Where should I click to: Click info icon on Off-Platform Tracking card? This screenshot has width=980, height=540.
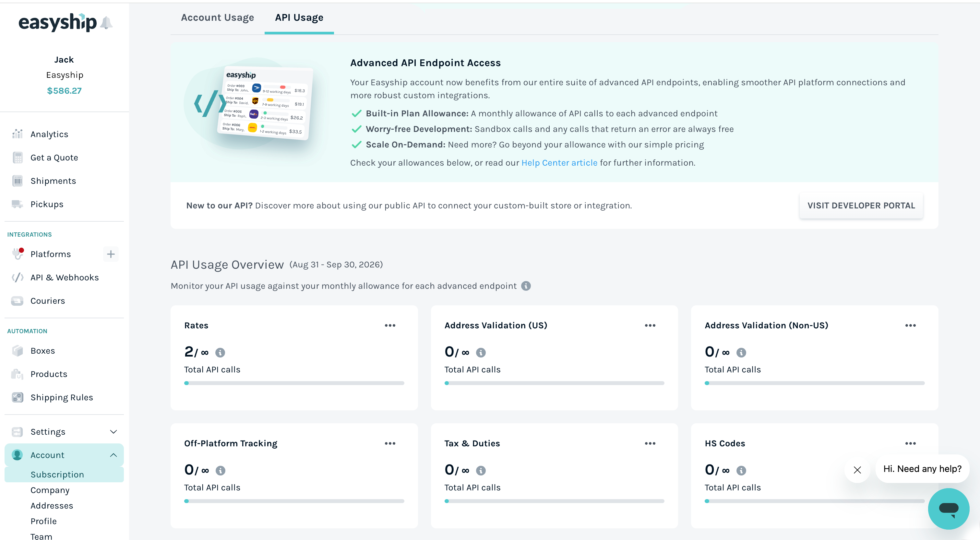click(220, 471)
